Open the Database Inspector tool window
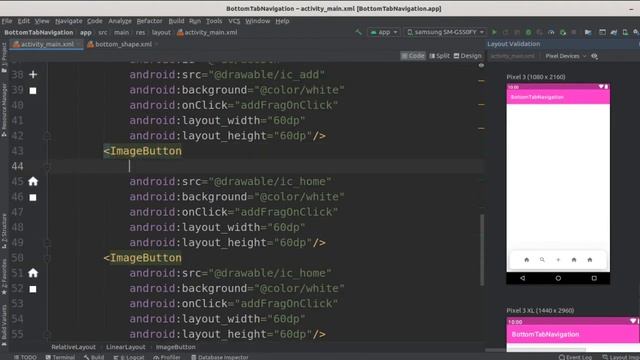This screenshot has width=640, height=360. (220, 357)
